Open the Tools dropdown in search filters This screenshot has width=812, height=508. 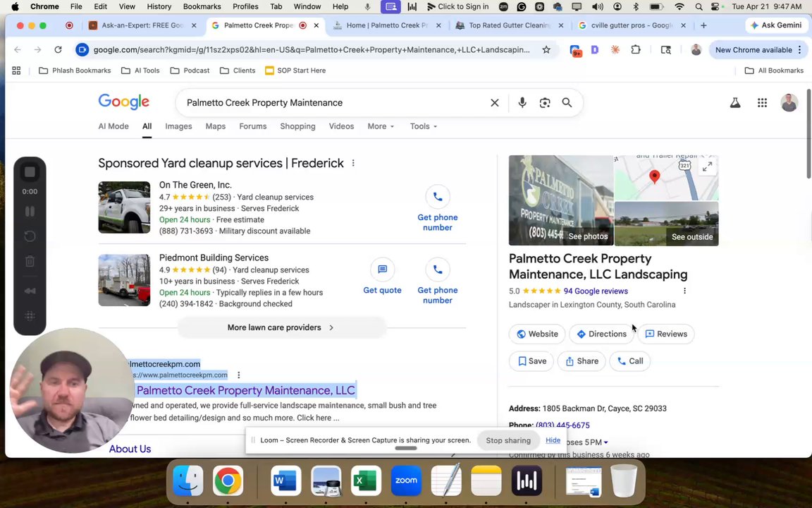coord(423,126)
